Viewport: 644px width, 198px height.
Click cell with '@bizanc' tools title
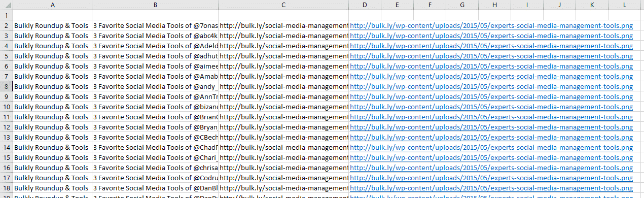coord(155,107)
